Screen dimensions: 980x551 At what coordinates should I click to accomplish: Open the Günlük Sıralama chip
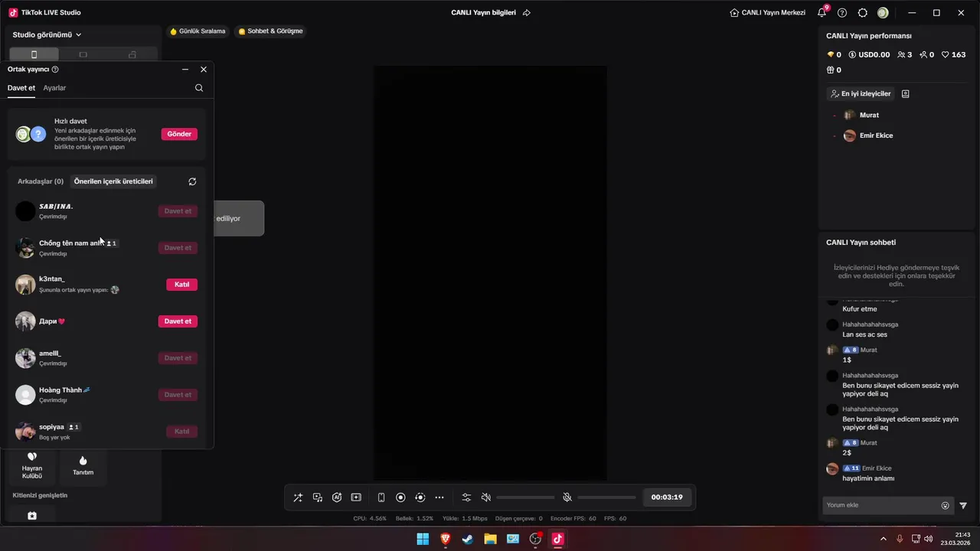pyautogui.click(x=198, y=31)
